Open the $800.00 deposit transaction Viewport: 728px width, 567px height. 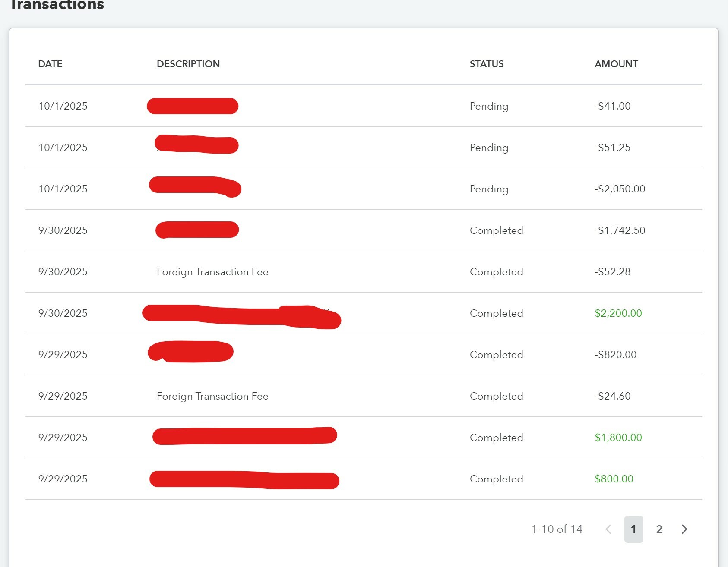click(364, 479)
